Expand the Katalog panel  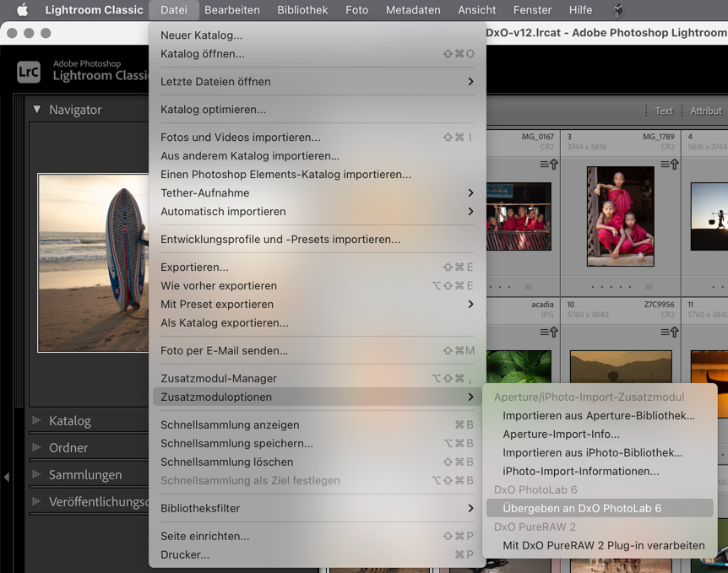(x=36, y=420)
